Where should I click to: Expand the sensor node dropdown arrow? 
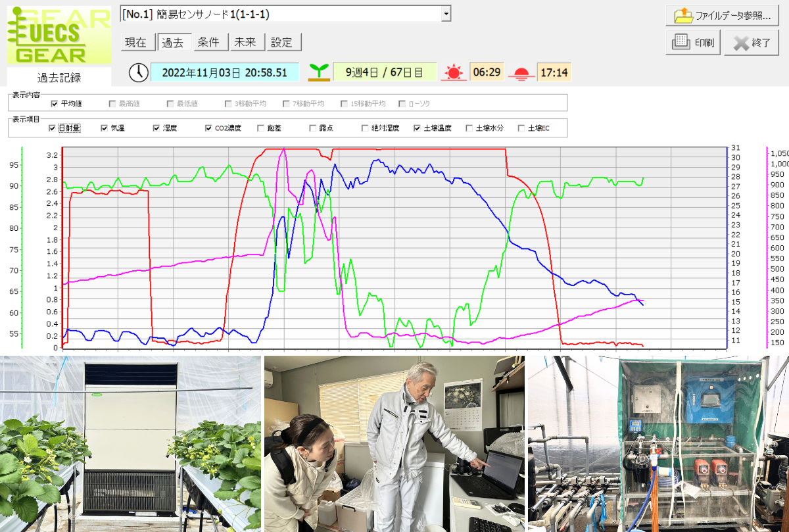pos(446,14)
